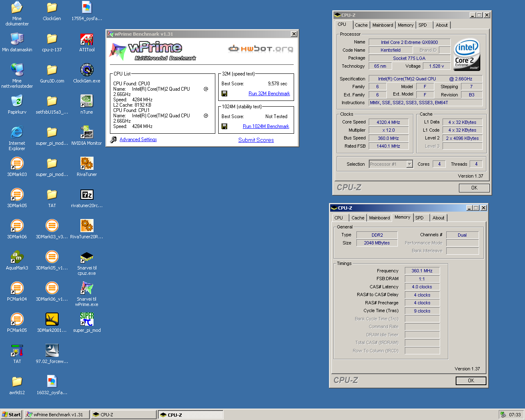Open Min datamaskin icon
525x420 pixels.
[x=17, y=43]
